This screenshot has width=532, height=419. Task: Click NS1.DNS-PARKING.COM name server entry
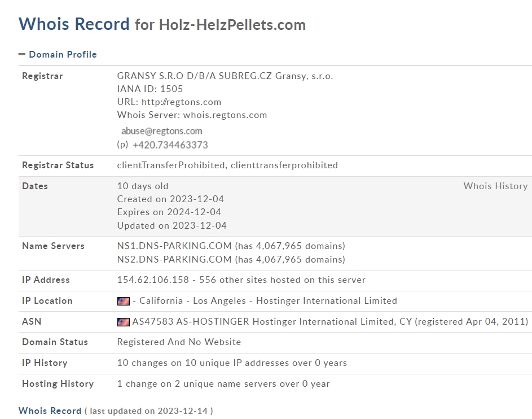coord(231,246)
